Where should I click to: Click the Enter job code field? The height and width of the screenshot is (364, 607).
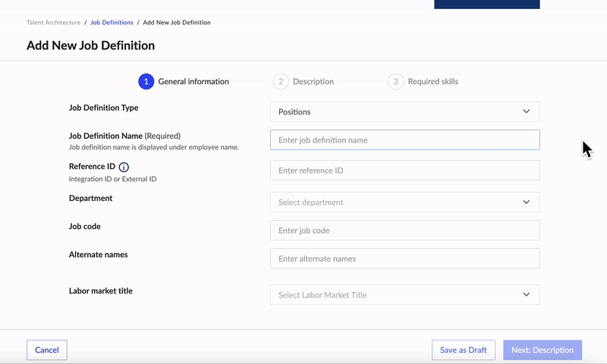[405, 231]
